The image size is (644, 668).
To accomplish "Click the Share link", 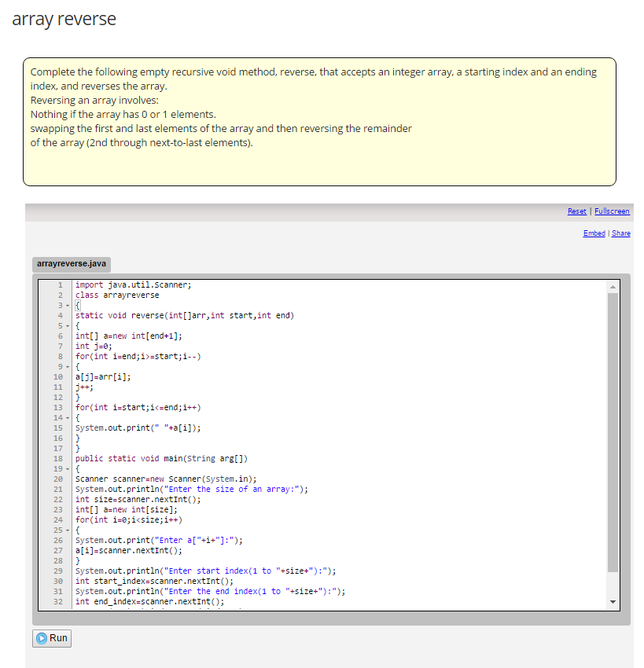I will tap(621, 233).
